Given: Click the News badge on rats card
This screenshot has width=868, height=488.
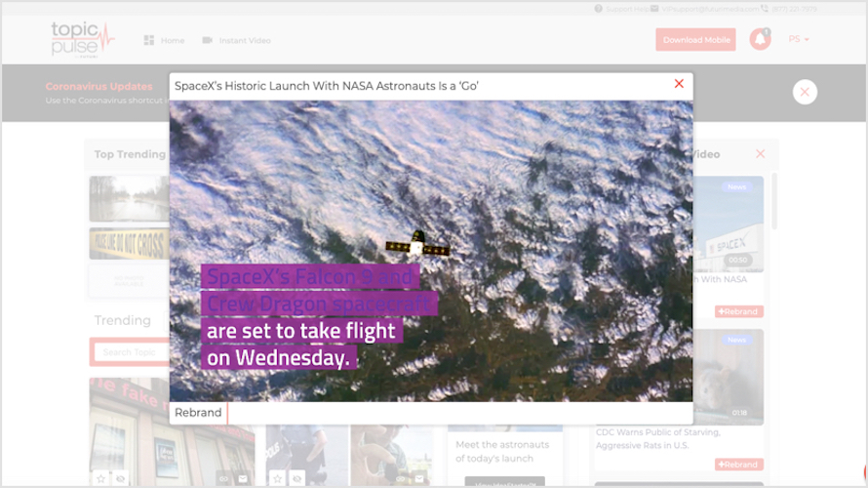Looking at the screenshot, I should pos(736,340).
